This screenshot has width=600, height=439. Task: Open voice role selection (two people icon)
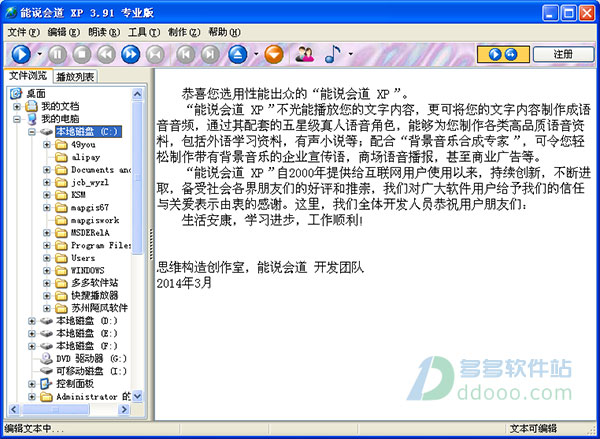(x=305, y=54)
